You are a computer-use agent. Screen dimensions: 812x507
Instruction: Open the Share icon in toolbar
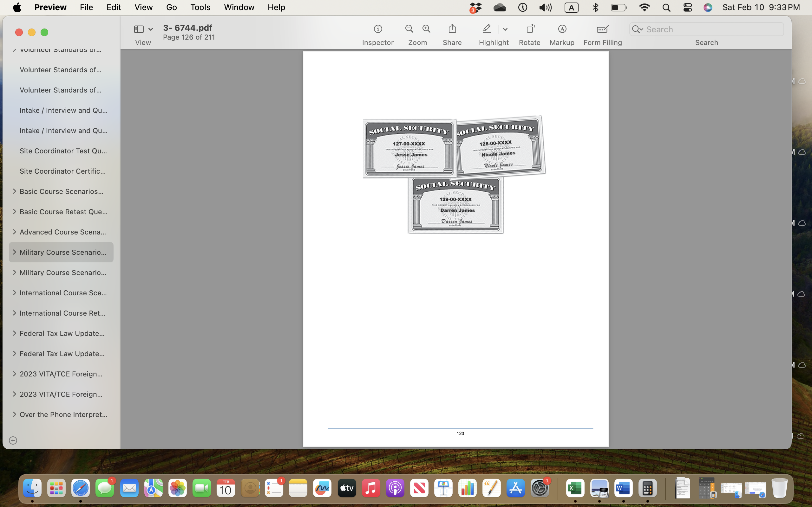click(x=452, y=29)
